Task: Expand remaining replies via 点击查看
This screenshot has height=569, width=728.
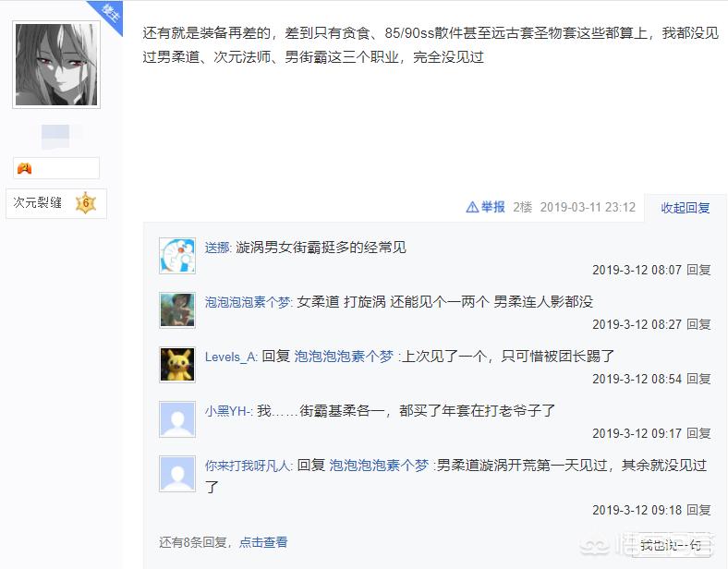Action: 263,542
